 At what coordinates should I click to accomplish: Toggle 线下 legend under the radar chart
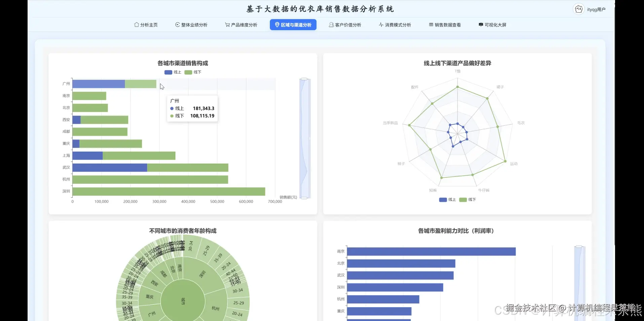pyautogui.click(x=467, y=200)
